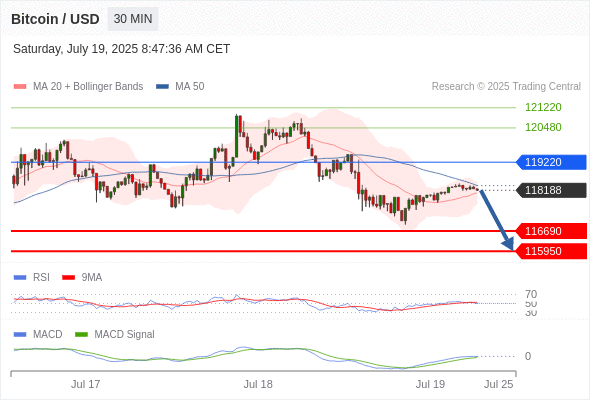
Task: Click the MACD 0 axis value
Action: tap(528, 356)
